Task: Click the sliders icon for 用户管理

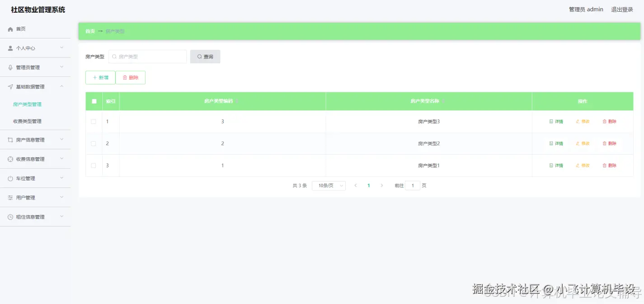Action: pyautogui.click(x=10, y=198)
